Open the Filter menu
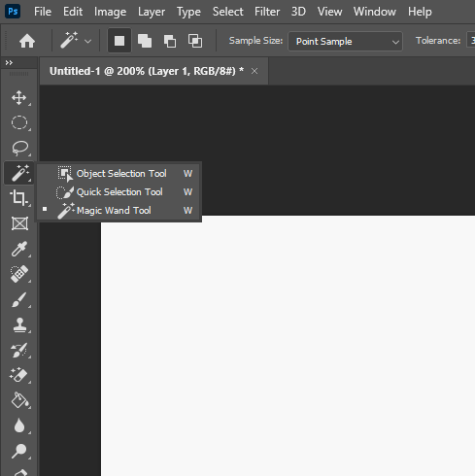Viewport: 475px width, 476px height. (x=267, y=12)
